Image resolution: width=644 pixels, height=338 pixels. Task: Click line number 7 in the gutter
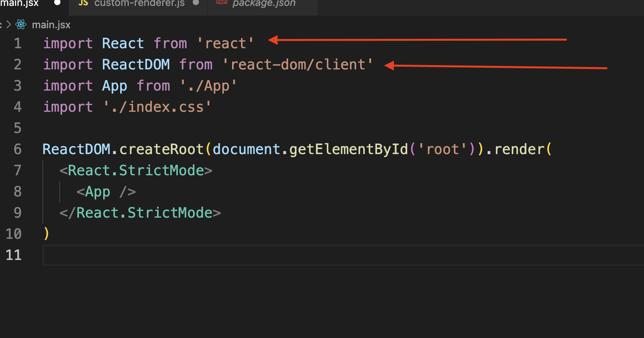coord(18,170)
